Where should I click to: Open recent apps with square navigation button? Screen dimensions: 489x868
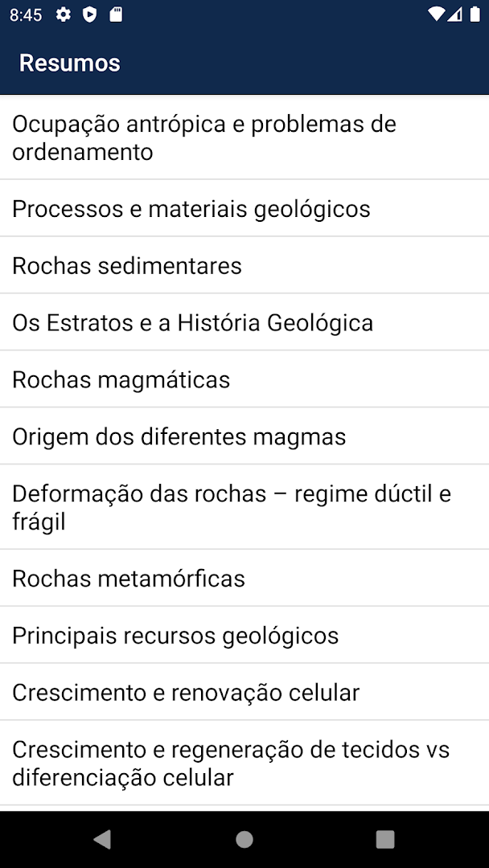[x=384, y=838]
